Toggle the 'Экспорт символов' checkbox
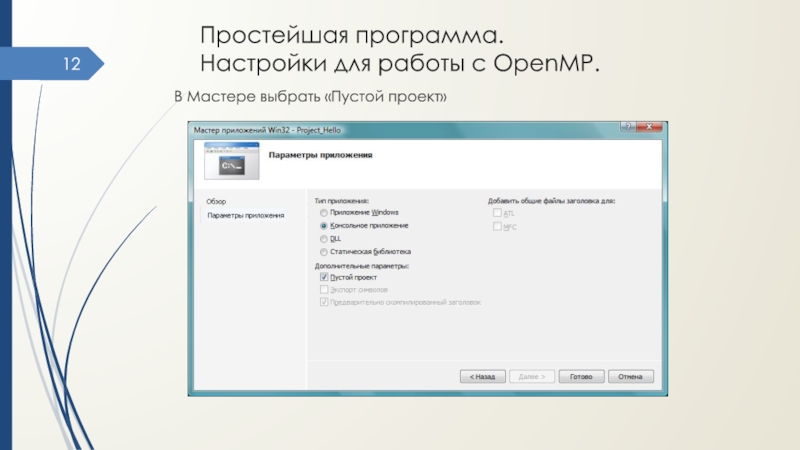 (x=323, y=289)
